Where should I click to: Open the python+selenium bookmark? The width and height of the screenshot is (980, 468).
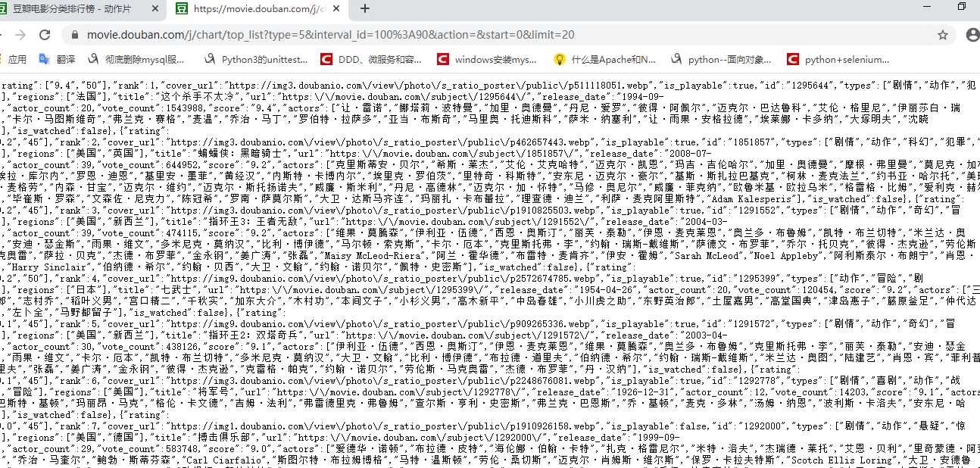(x=839, y=59)
